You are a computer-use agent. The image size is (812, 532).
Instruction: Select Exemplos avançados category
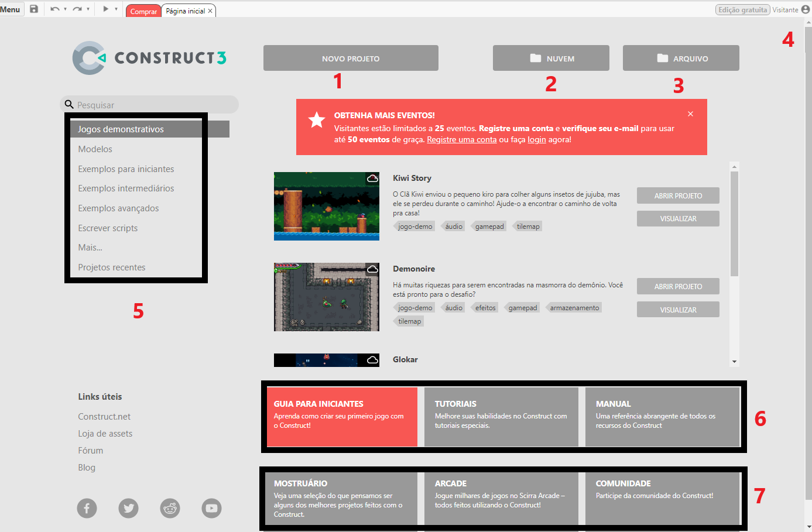coord(118,208)
